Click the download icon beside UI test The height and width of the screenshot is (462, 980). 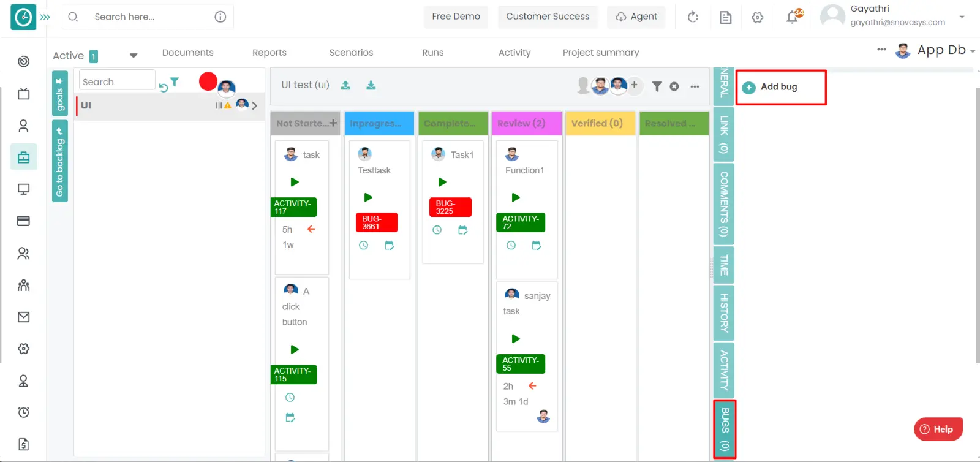tap(371, 85)
